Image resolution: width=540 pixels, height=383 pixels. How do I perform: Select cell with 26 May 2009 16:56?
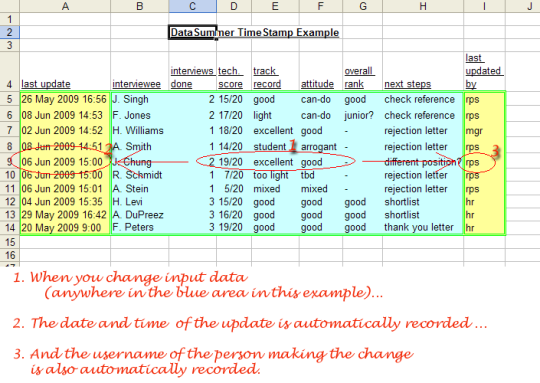click(x=65, y=99)
